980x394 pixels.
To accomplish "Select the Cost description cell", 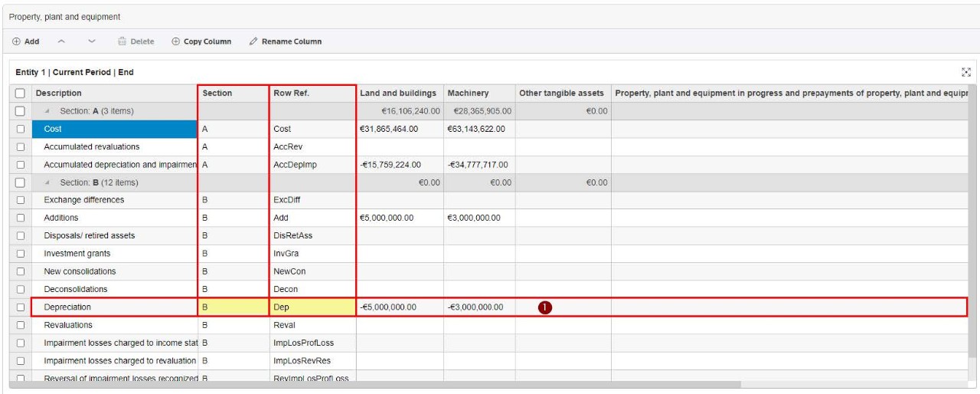I will (114, 129).
